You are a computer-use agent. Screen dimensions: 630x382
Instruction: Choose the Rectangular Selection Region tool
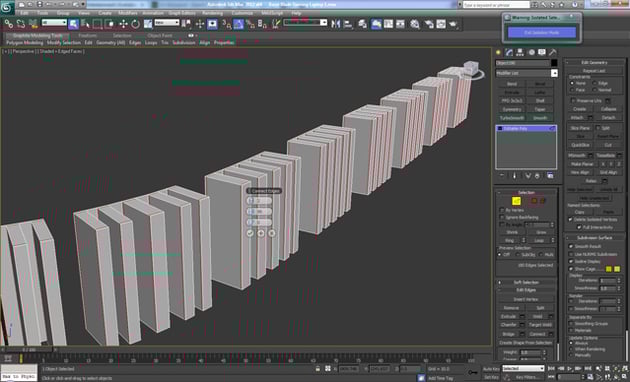(97, 24)
